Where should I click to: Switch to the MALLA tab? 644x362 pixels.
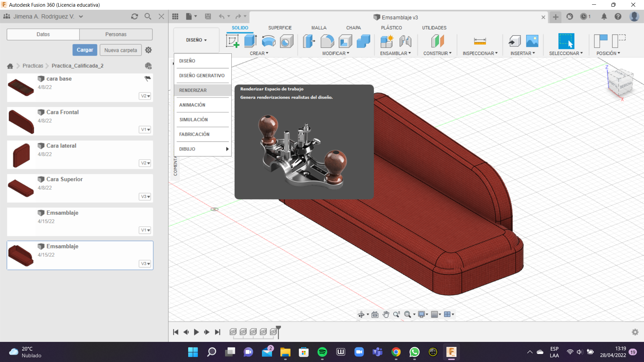[x=319, y=28]
